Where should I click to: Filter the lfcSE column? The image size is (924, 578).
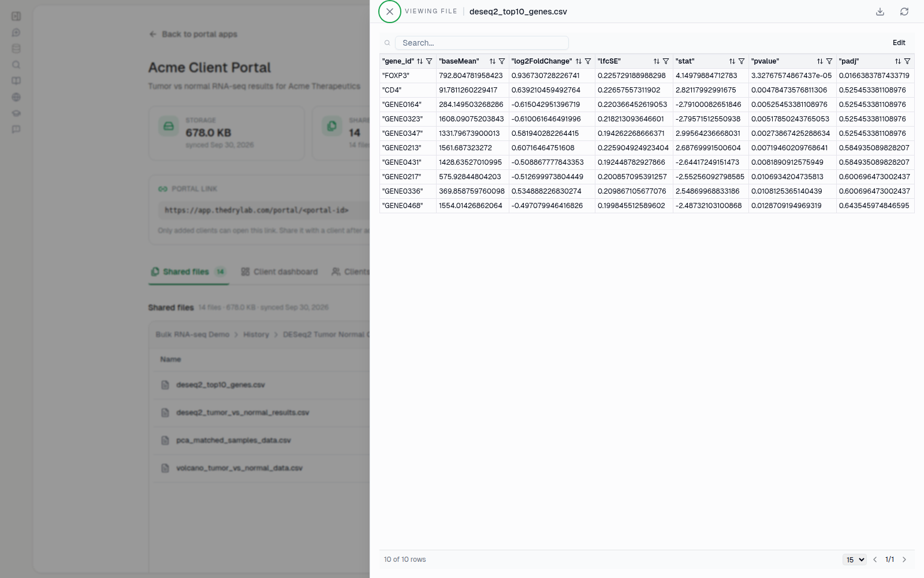click(666, 61)
